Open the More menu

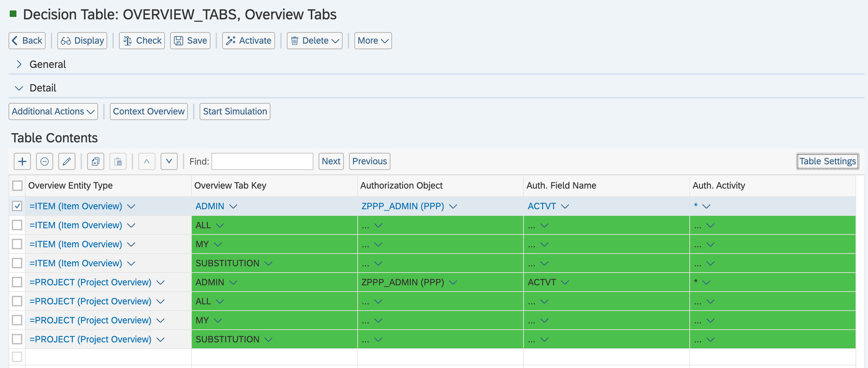[373, 40]
